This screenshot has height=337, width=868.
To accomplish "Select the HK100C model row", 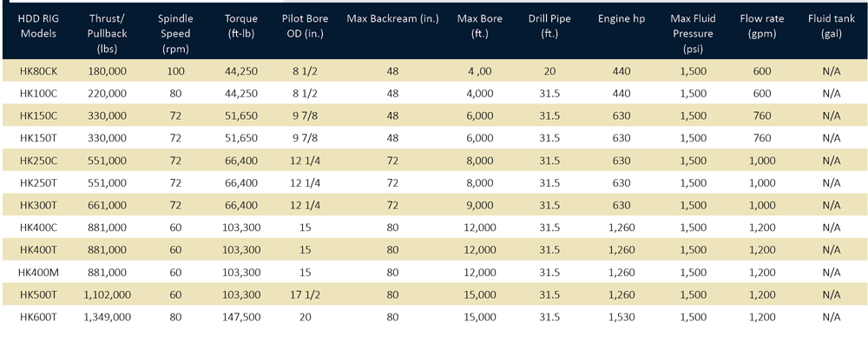I will [x=434, y=94].
